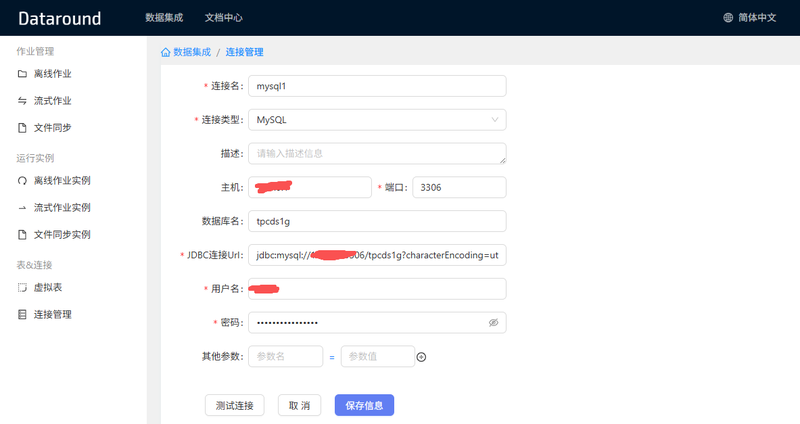Image resolution: width=800 pixels, height=424 pixels.
Task: Click the 流式作业 swap arrows icon
Action: coord(22,101)
